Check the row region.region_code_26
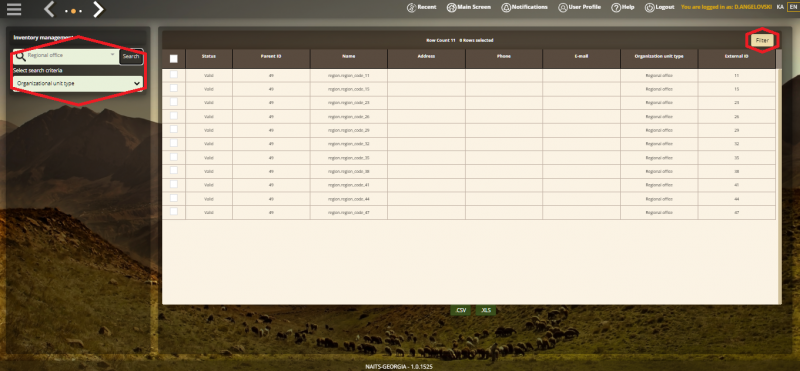The height and width of the screenshot is (371, 800). click(x=173, y=116)
